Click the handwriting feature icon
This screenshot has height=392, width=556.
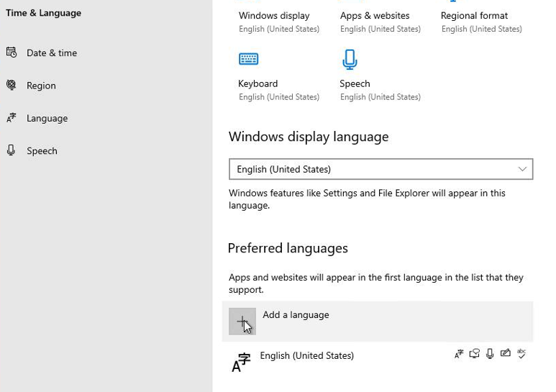506,353
